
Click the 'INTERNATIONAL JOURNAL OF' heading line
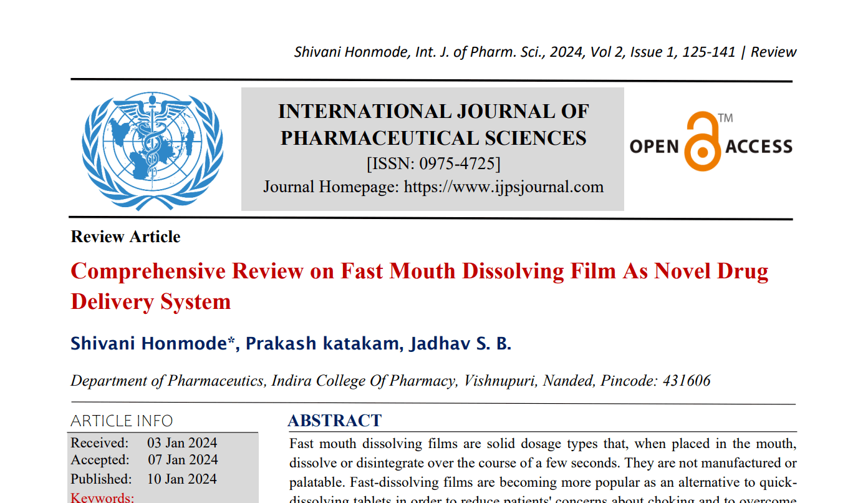[x=433, y=112]
